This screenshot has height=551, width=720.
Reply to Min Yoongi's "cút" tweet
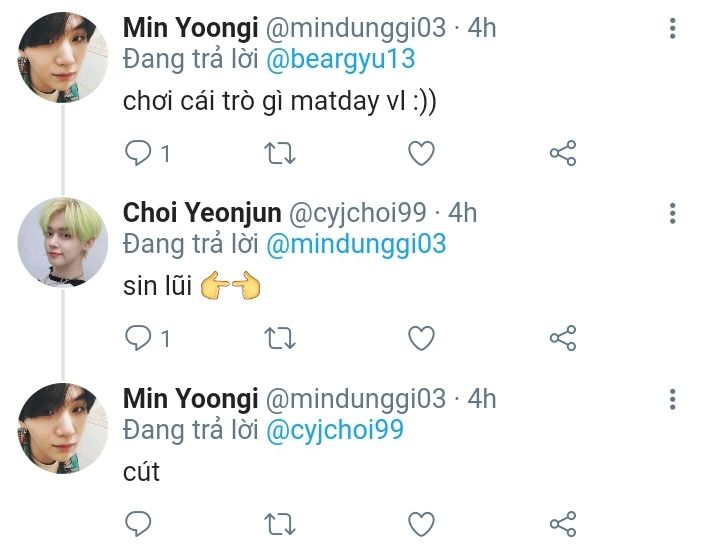pyautogui.click(x=137, y=523)
